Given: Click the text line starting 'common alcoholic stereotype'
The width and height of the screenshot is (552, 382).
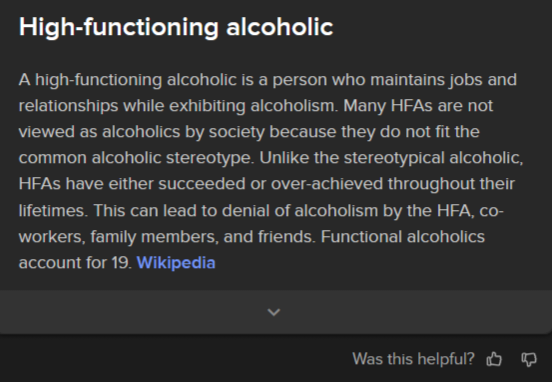Looking at the screenshot, I should 271,158.
